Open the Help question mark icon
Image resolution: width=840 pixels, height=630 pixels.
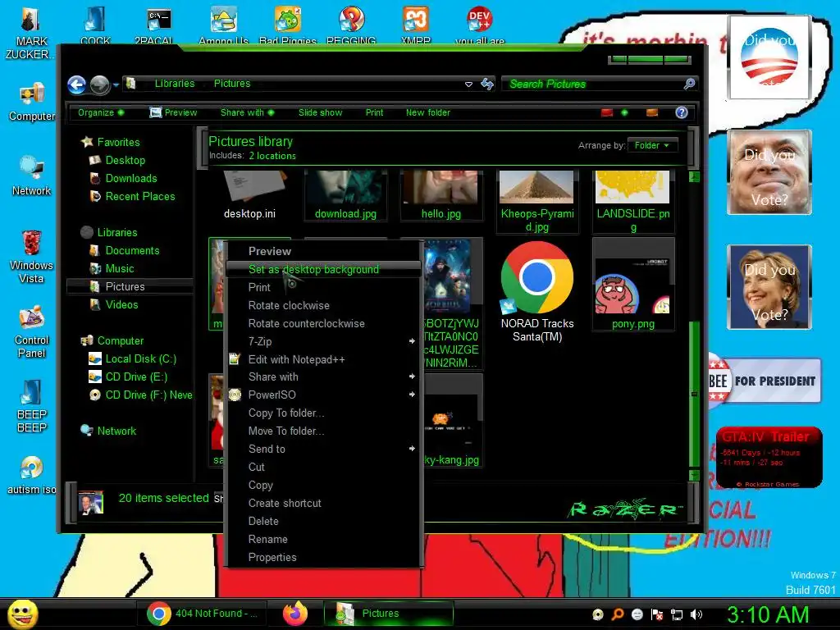(x=682, y=112)
